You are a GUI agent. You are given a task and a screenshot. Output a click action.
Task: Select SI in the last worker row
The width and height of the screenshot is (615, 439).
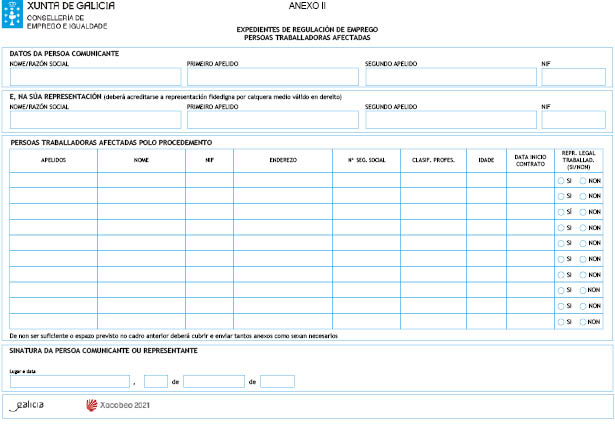point(559,322)
